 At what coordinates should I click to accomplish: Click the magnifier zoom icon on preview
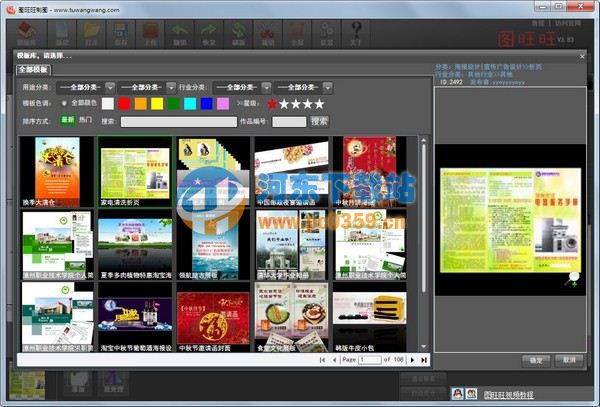click(x=572, y=279)
